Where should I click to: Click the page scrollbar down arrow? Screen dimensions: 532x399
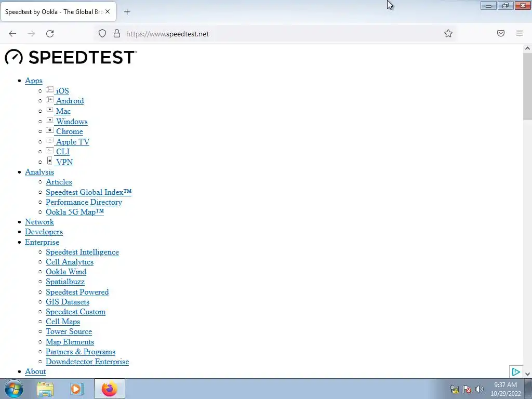coord(527,374)
